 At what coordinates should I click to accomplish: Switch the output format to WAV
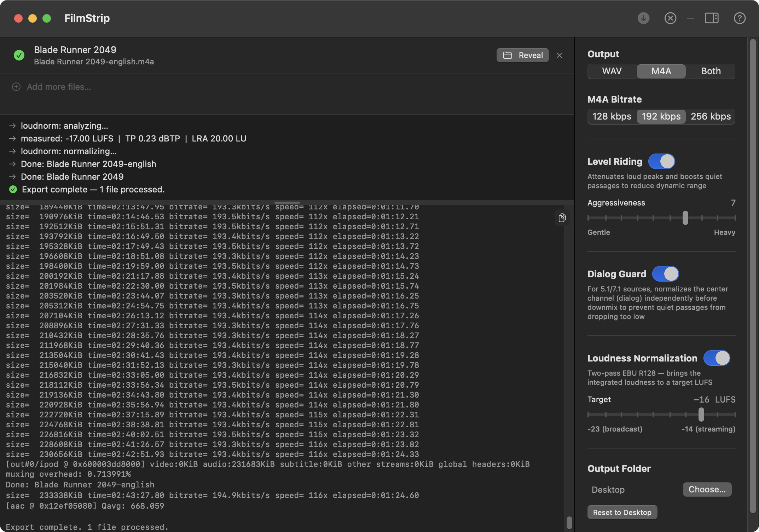tap(612, 71)
